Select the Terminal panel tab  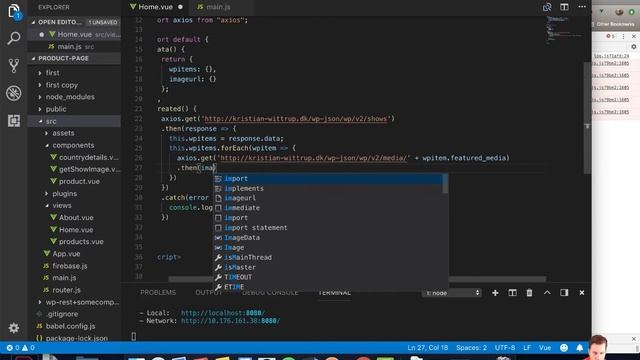tap(334, 293)
